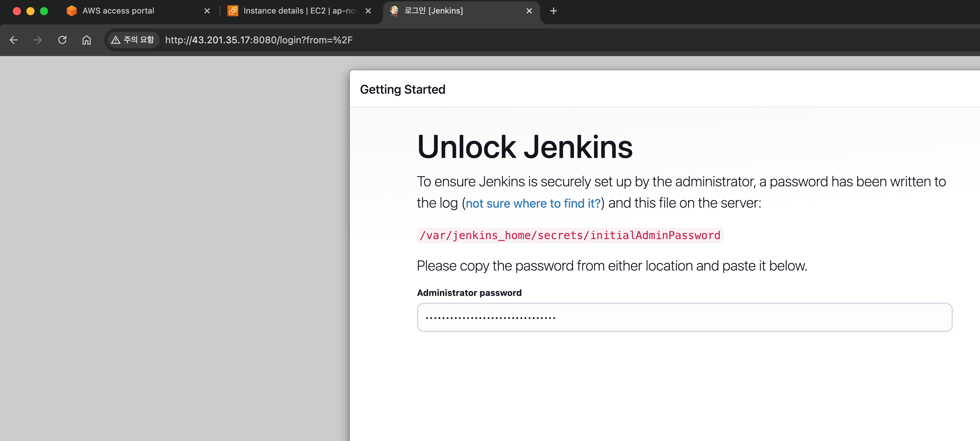The height and width of the screenshot is (441, 980).
Task: Click the Administrator password label
Action: tap(469, 293)
